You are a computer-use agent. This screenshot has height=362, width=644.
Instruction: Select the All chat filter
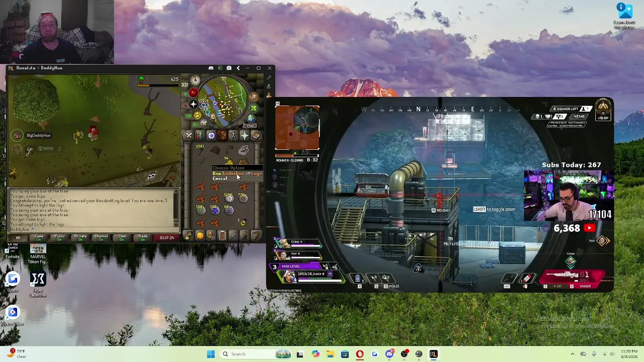pos(18,237)
